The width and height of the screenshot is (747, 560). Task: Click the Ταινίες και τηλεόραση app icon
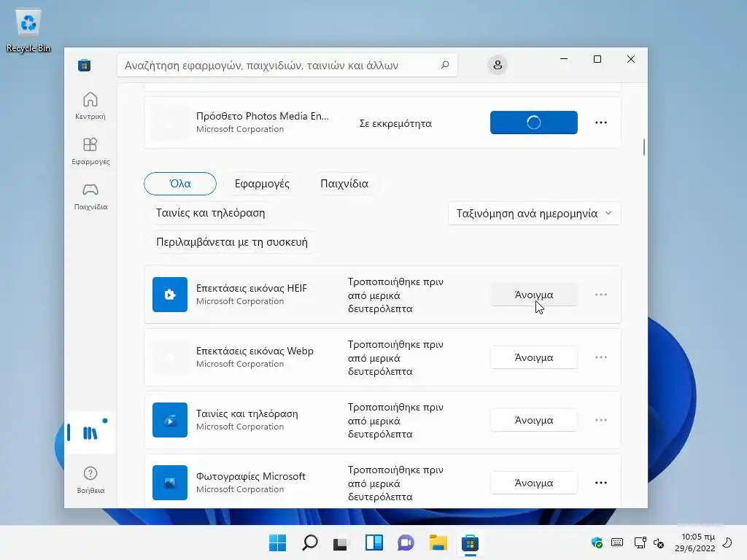[169, 419]
